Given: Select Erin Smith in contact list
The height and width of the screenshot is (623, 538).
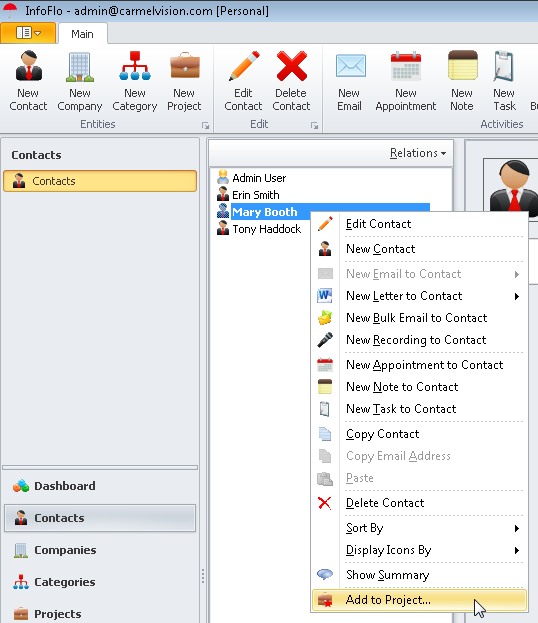Looking at the screenshot, I should tap(255, 195).
